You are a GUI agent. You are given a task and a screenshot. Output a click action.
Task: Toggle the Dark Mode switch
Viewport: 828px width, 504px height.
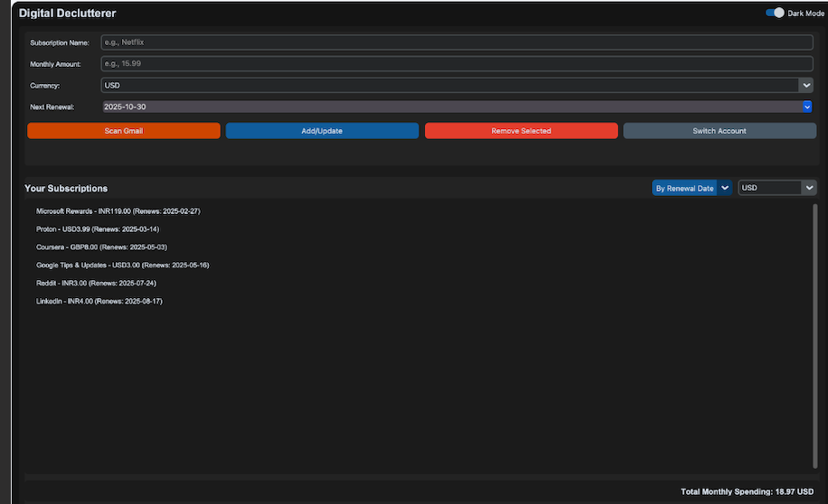(x=775, y=13)
